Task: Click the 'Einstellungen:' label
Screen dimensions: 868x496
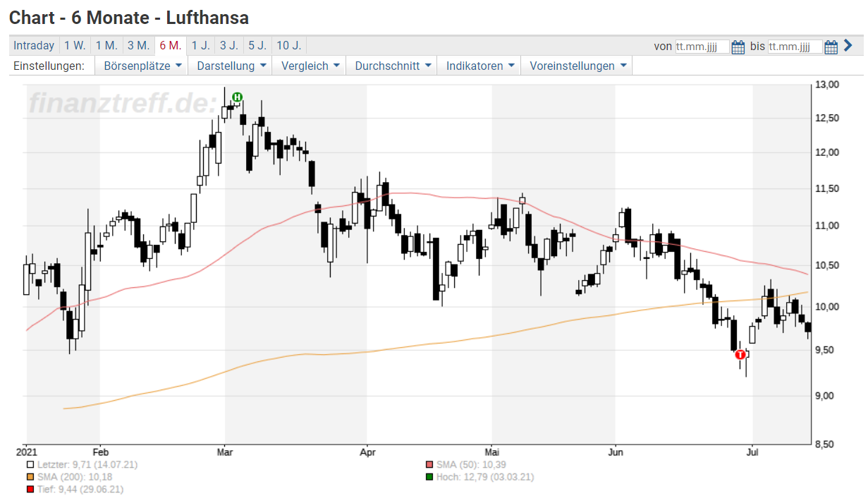Action: coord(49,66)
